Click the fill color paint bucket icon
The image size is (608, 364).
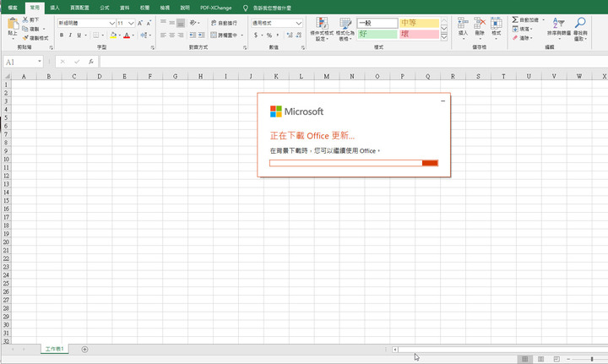click(113, 35)
